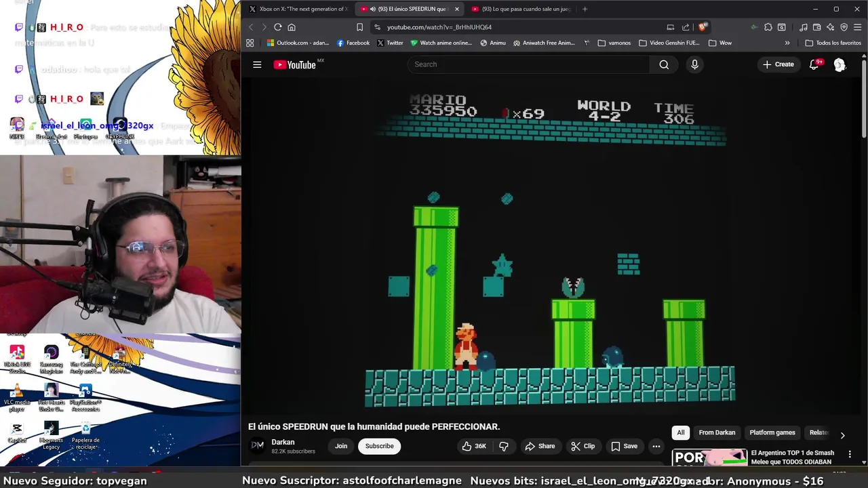868x488 pixels.
Task: Open Brave VPN shield icon
Action: [x=844, y=27]
